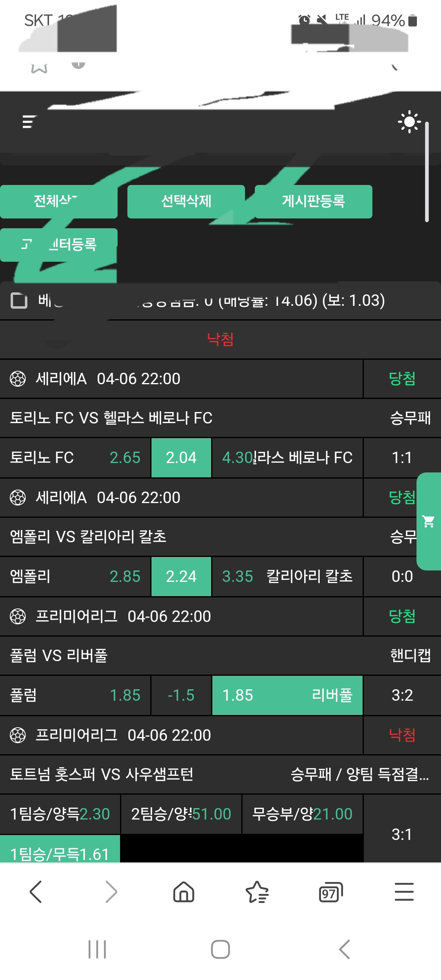Screen dimensions: 441x980
Task: Select 리버풀 handicap odds 1.85
Action: [x=287, y=695]
